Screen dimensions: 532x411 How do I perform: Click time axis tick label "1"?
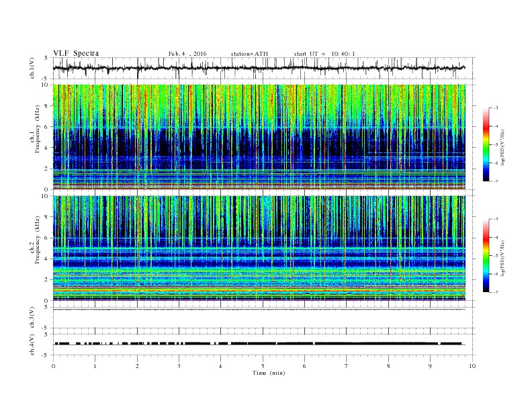point(95,366)
